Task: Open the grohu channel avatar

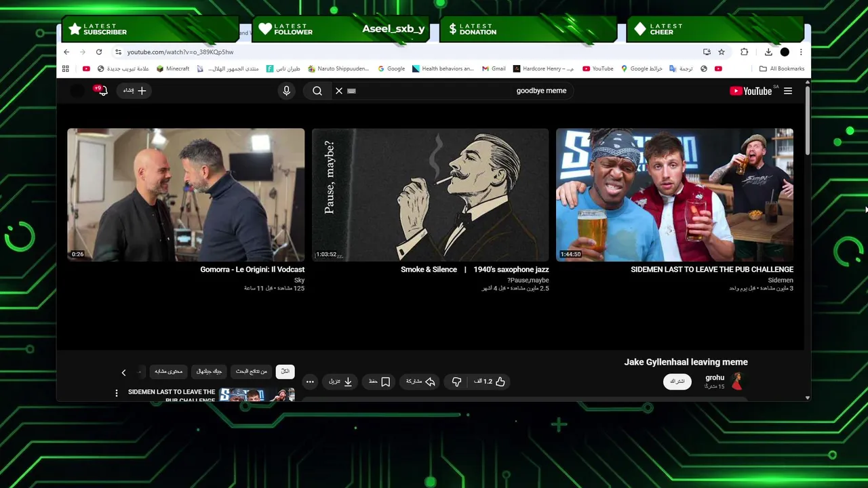Action: click(737, 382)
